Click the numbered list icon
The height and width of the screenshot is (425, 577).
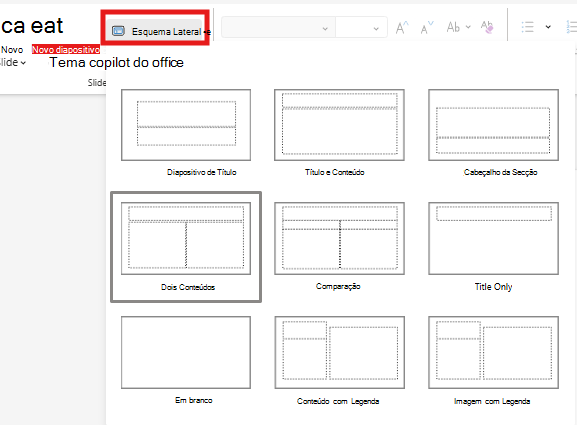[571, 27]
